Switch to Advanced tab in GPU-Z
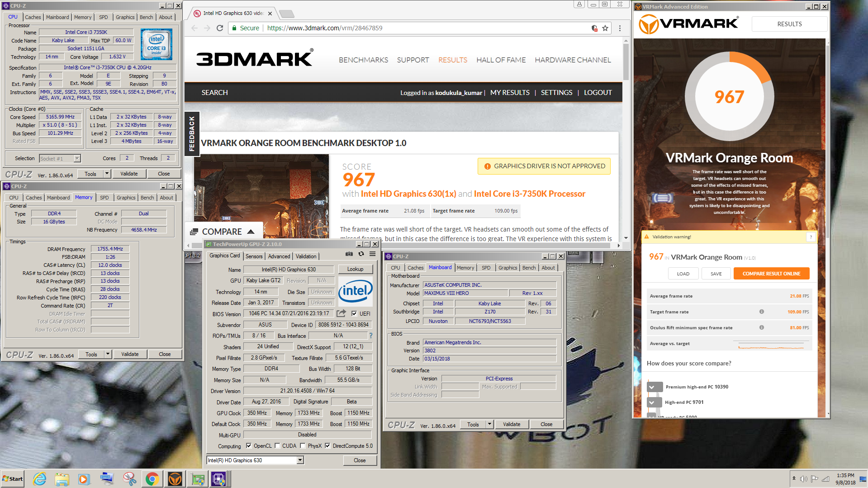This screenshot has height=488, width=868. pos(279,256)
